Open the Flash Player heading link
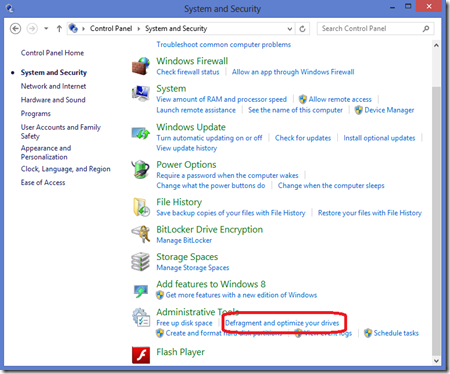The height and width of the screenshot is (374, 450). tap(180, 352)
